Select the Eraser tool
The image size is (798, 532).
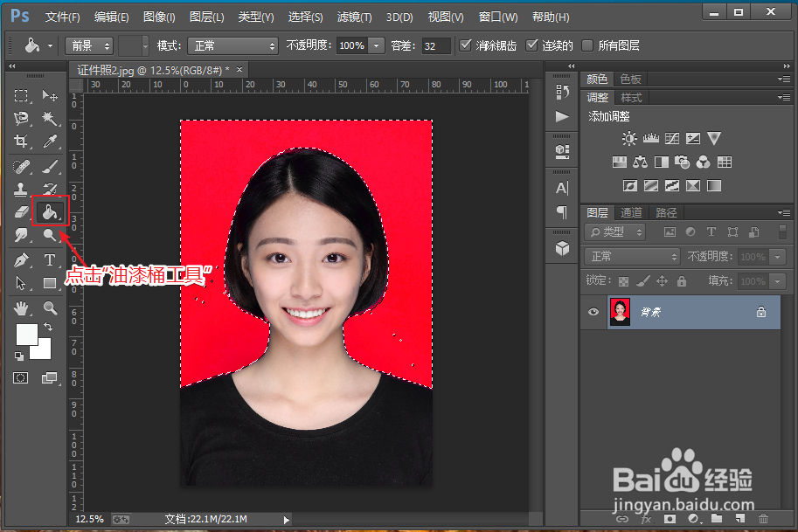pyautogui.click(x=20, y=211)
